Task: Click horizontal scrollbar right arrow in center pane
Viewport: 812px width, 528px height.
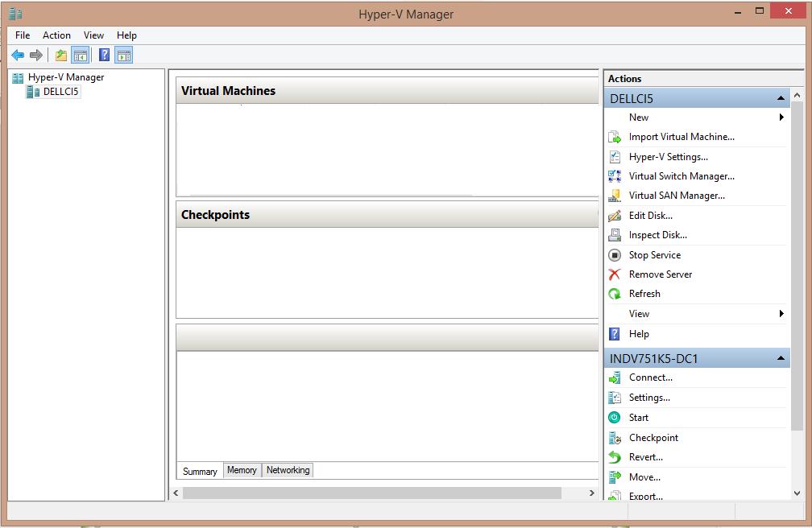Action: click(x=591, y=493)
